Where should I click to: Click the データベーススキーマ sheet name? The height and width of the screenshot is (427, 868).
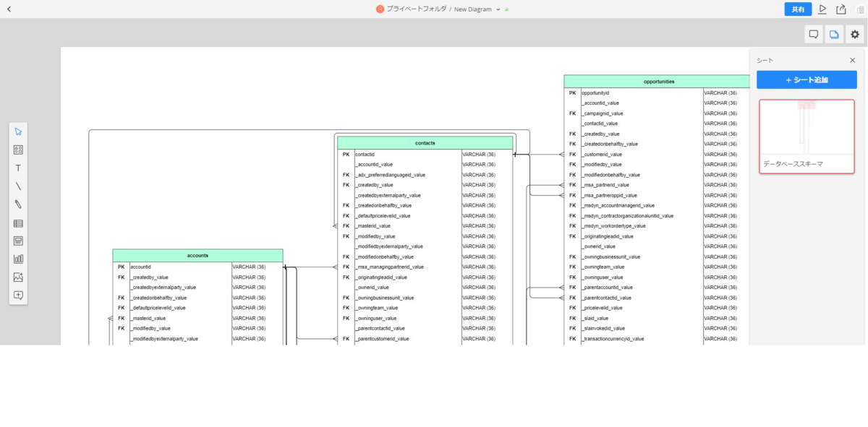793,164
